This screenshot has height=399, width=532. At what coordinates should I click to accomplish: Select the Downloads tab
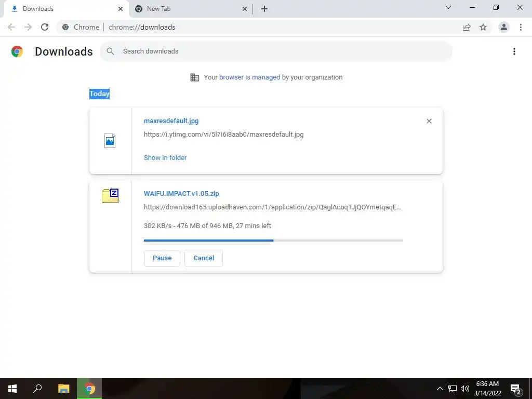[66, 9]
